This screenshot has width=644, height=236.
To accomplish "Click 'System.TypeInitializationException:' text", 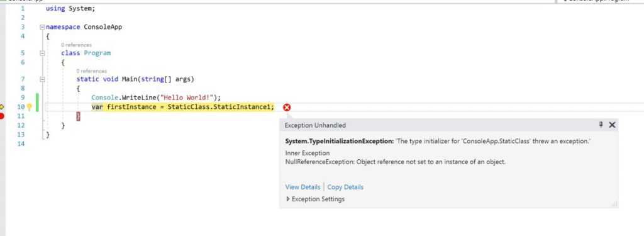I will tap(340, 141).
